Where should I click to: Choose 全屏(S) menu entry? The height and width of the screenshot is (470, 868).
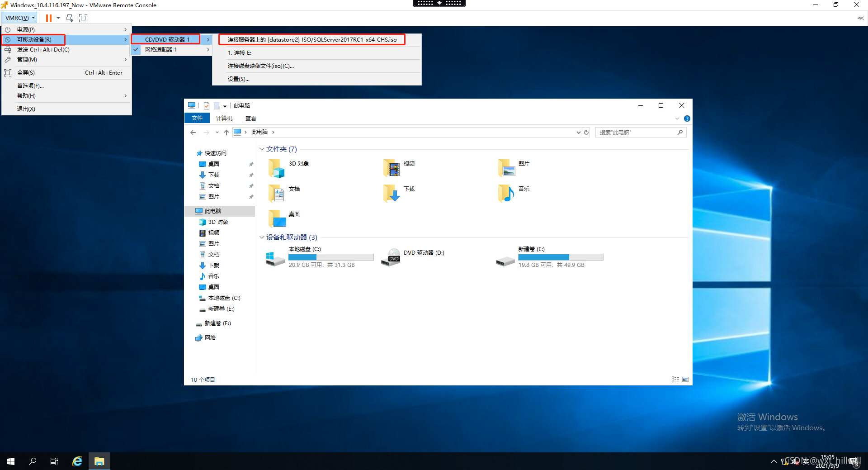(x=66, y=72)
